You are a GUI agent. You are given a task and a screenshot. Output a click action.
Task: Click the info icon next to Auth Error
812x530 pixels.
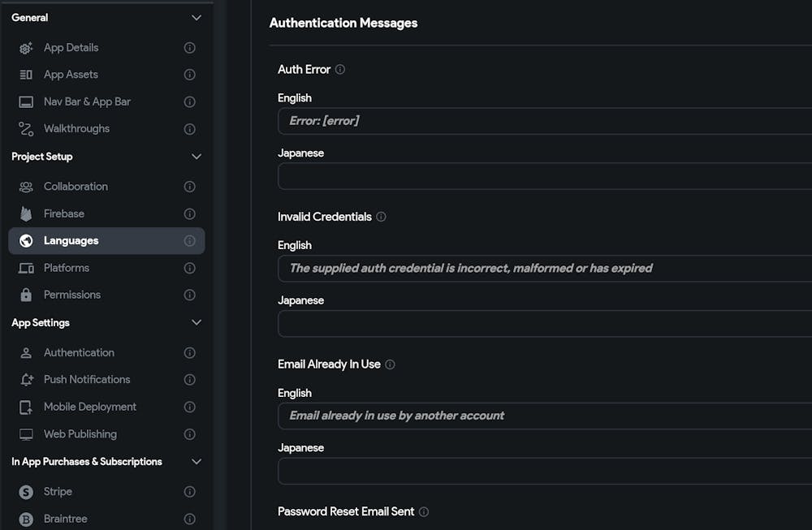pyautogui.click(x=339, y=69)
